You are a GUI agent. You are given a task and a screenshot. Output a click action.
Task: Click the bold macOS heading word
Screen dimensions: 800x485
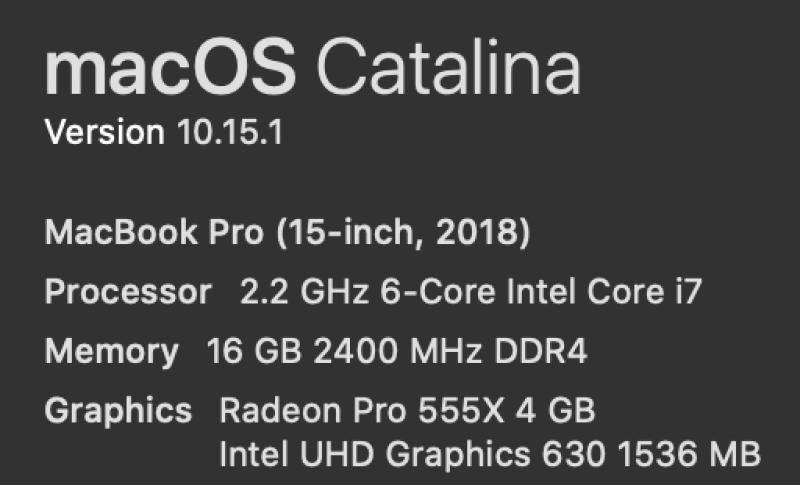(170, 67)
